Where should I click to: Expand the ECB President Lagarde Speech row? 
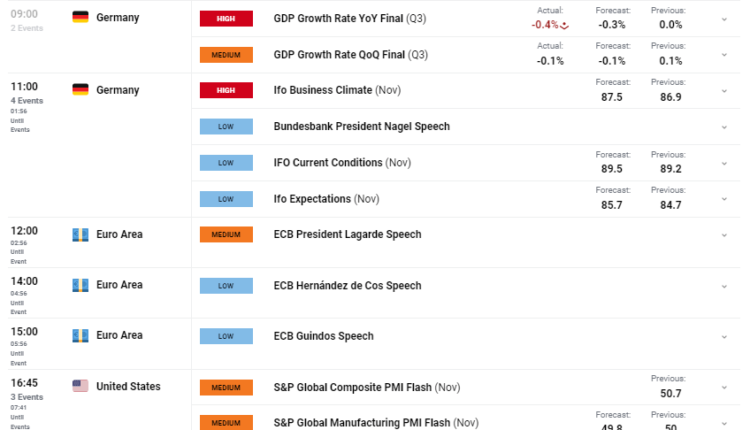tap(724, 235)
